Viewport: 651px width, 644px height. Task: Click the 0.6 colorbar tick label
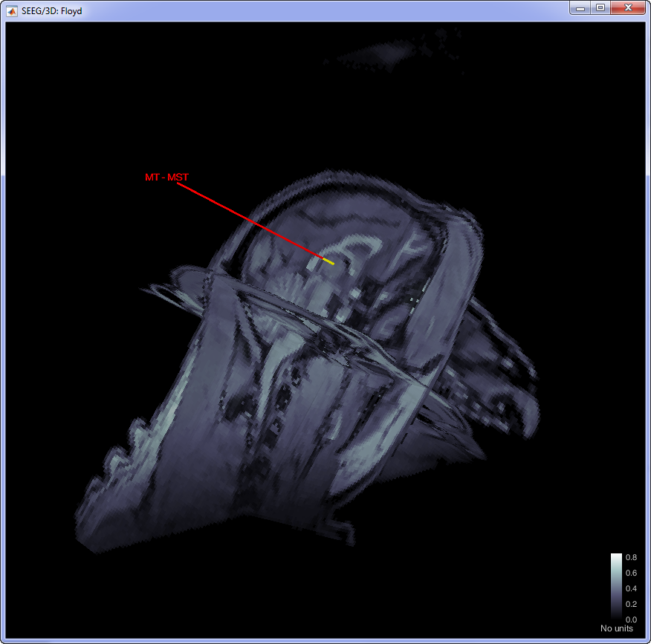pos(630,573)
